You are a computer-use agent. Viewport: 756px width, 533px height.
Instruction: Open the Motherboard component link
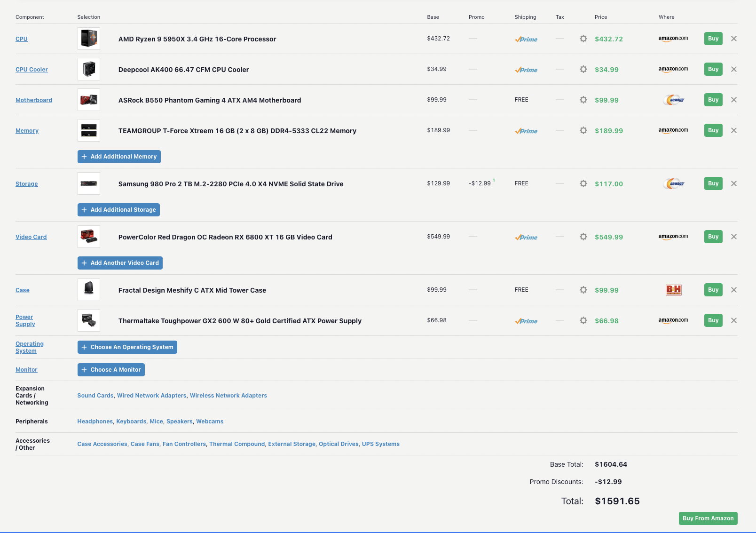click(x=34, y=100)
